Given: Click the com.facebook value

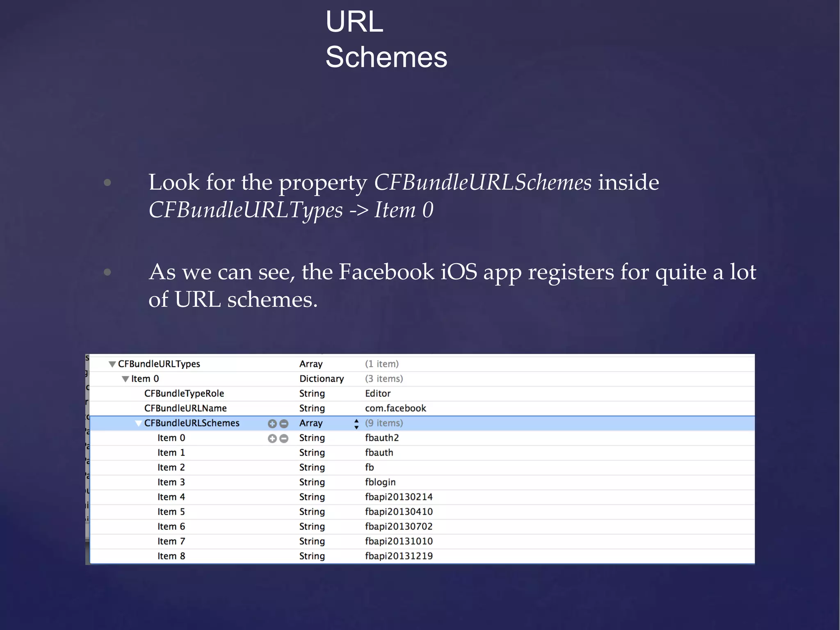Looking at the screenshot, I should [x=396, y=408].
